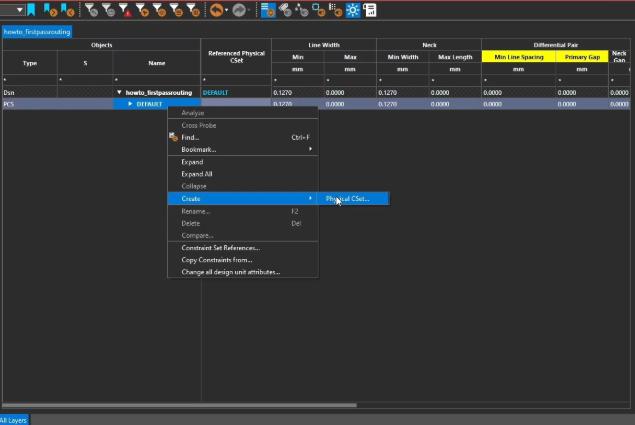Select the Dsn row Min Line Spacing 0.0000 cell
Screen dimensions: 635x425
[518, 92]
